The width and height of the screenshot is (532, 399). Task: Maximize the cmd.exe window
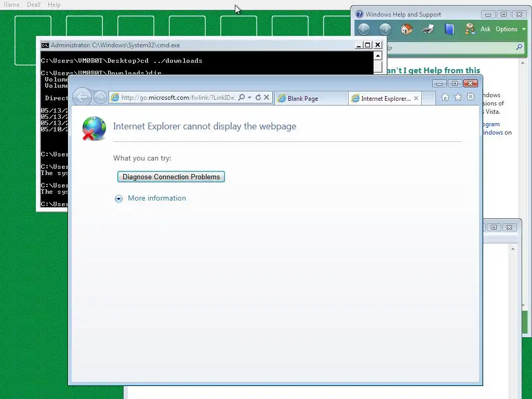pyautogui.click(x=368, y=45)
